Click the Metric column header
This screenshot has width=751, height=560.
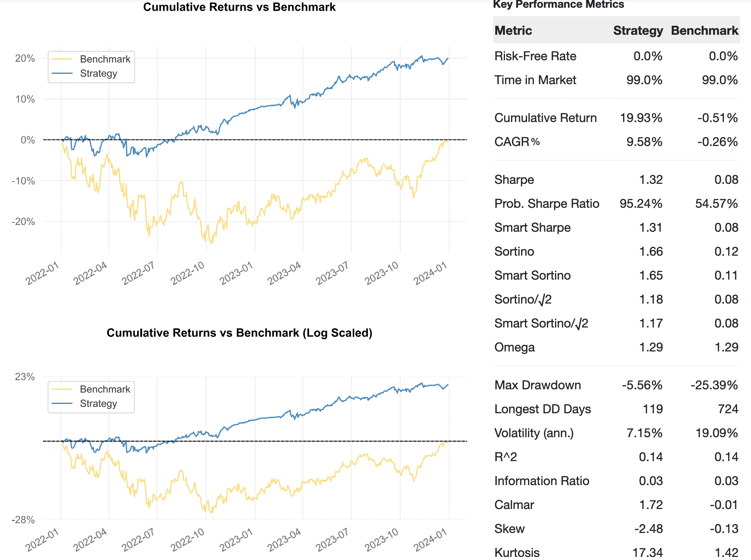pyautogui.click(x=513, y=31)
